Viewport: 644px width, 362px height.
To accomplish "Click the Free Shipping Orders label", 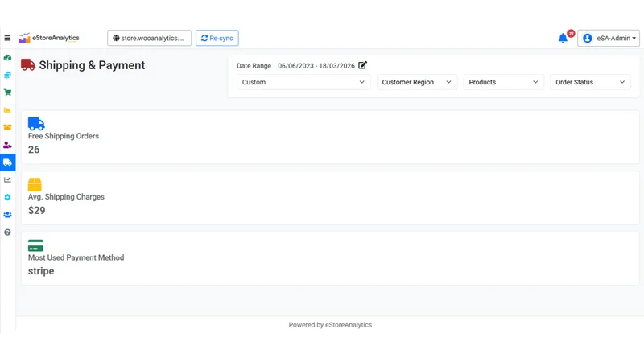I will tap(64, 136).
